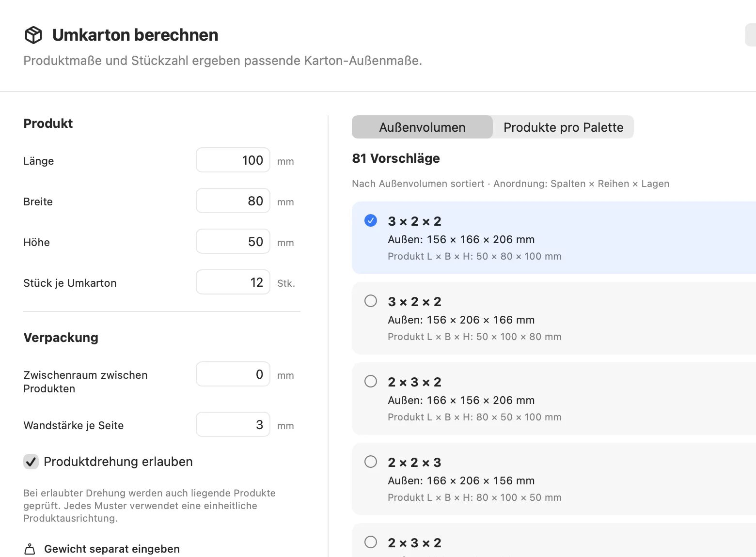The height and width of the screenshot is (557, 756).
Task: Select suggestion card Außen 166 × 206 × 156 mm
Action: pyautogui.click(x=554, y=479)
